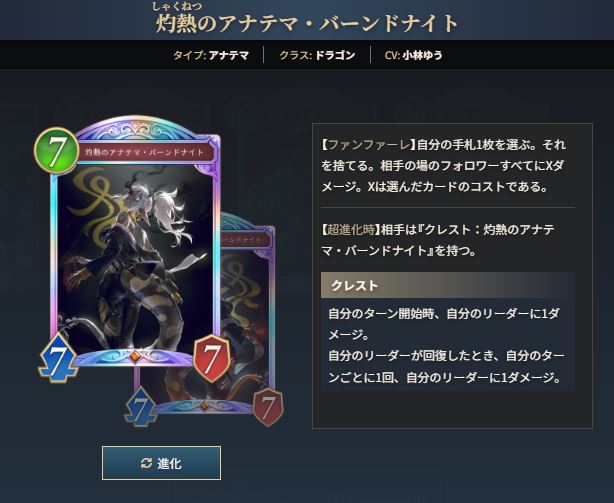The width and height of the screenshot is (614, 503).
Task: Click the orange gem at front card bottom
Action: pos(135,356)
